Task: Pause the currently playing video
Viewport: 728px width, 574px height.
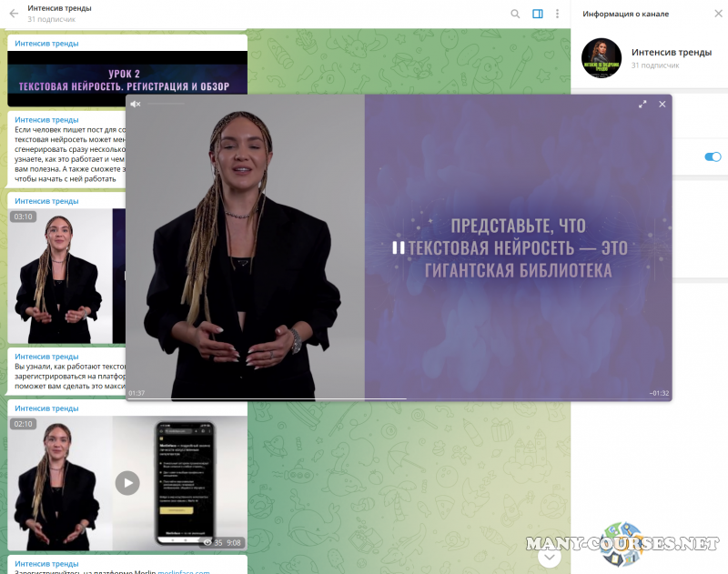Action: pos(398,247)
